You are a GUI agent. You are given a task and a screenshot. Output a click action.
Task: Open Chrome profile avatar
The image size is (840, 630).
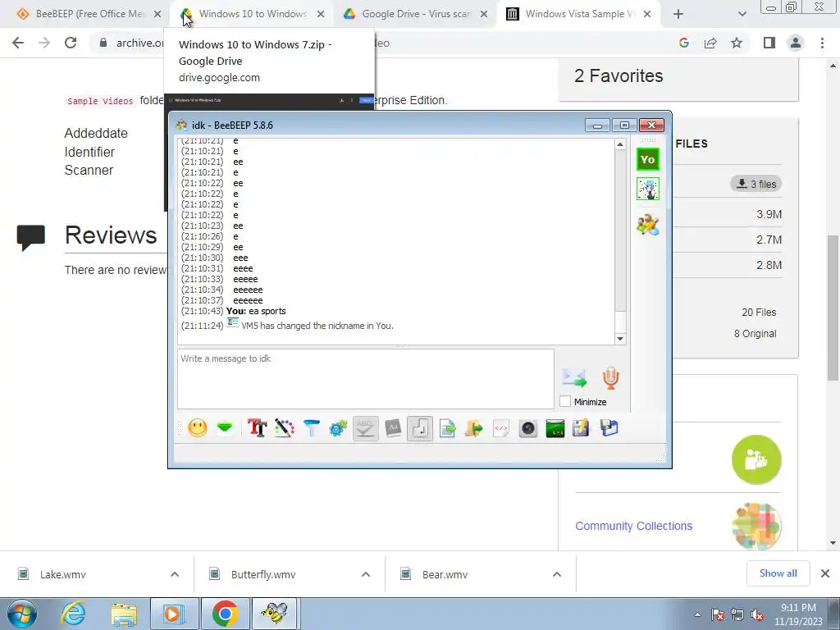(796, 43)
